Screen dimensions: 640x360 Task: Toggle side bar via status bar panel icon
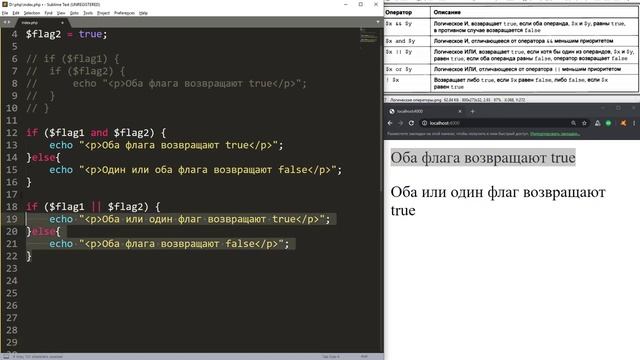click(6, 356)
